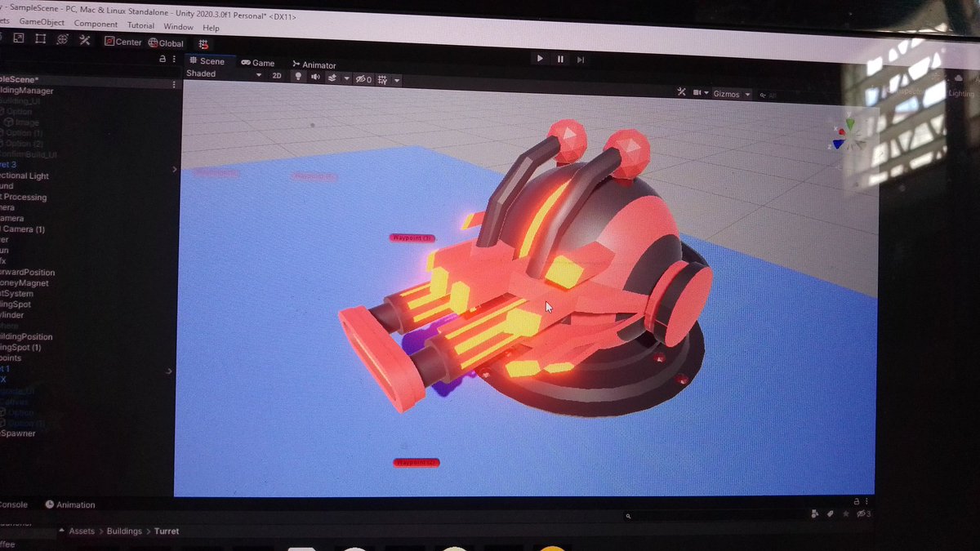Click Turret folder in breadcrumb
980x551 pixels.
167,531
